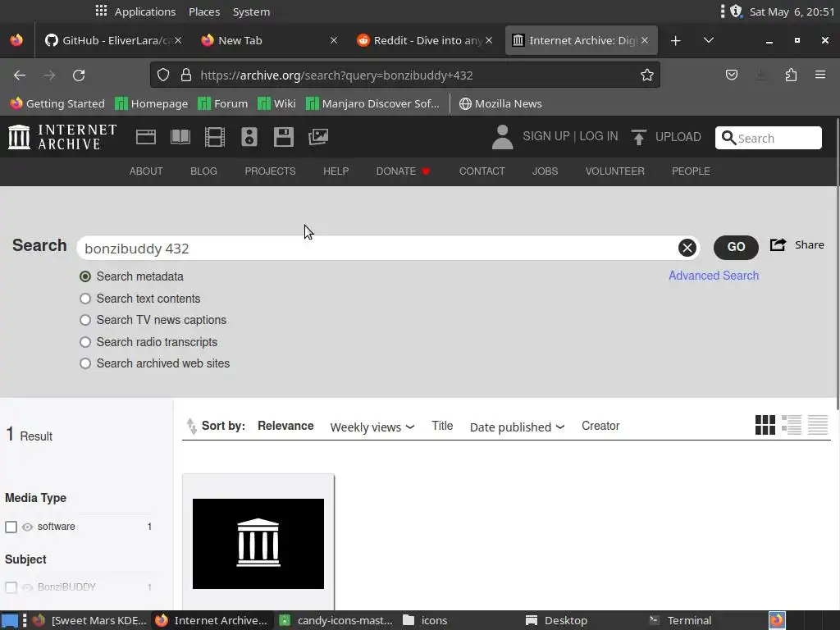
Task: Click the page vertical scrollbar
Action: coord(837,265)
